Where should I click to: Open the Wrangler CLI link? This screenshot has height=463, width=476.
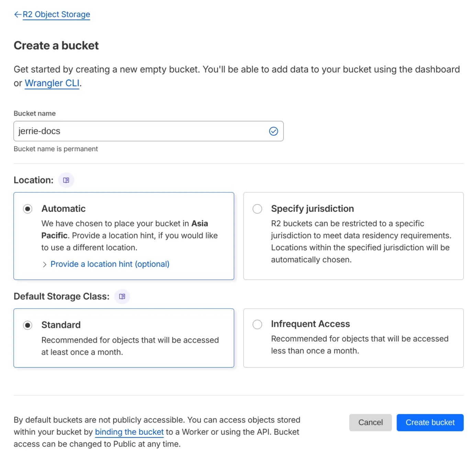point(52,83)
